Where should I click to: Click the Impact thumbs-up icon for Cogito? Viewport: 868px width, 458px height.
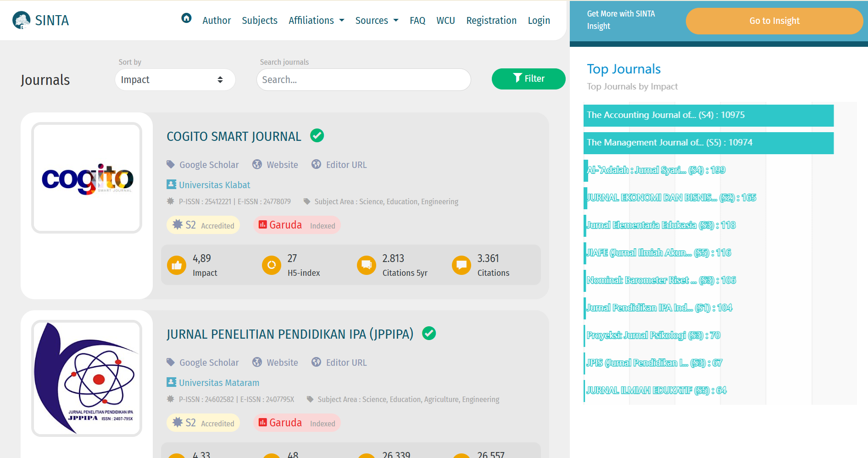(x=177, y=265)
